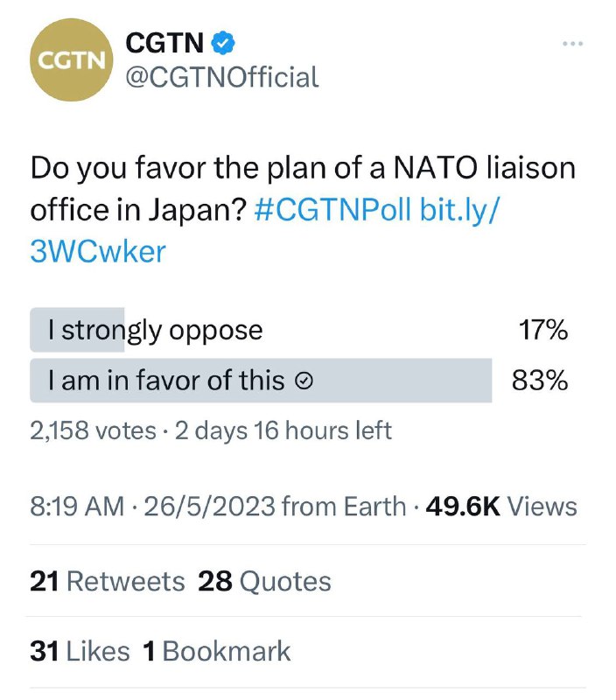This screenshot has width=616, height=700.
Task: Click the blue verified badge
Action: click(224, 41)
